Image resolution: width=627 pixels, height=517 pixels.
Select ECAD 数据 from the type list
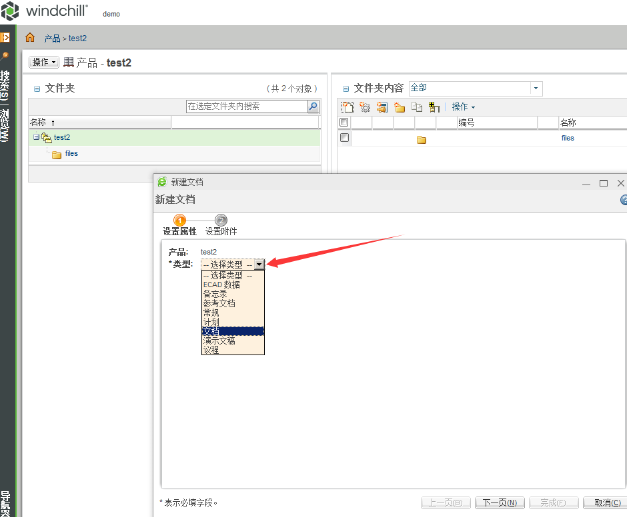click(x=232, y=284)
